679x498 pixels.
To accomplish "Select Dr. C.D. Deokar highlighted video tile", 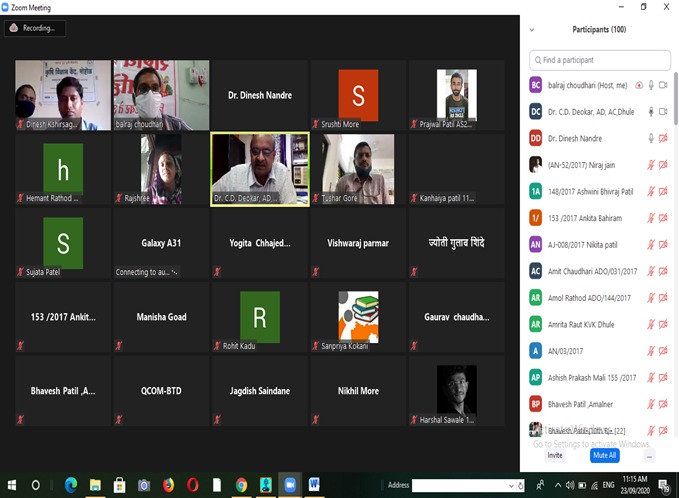I will pyautogui.click(x=260, y=169).
